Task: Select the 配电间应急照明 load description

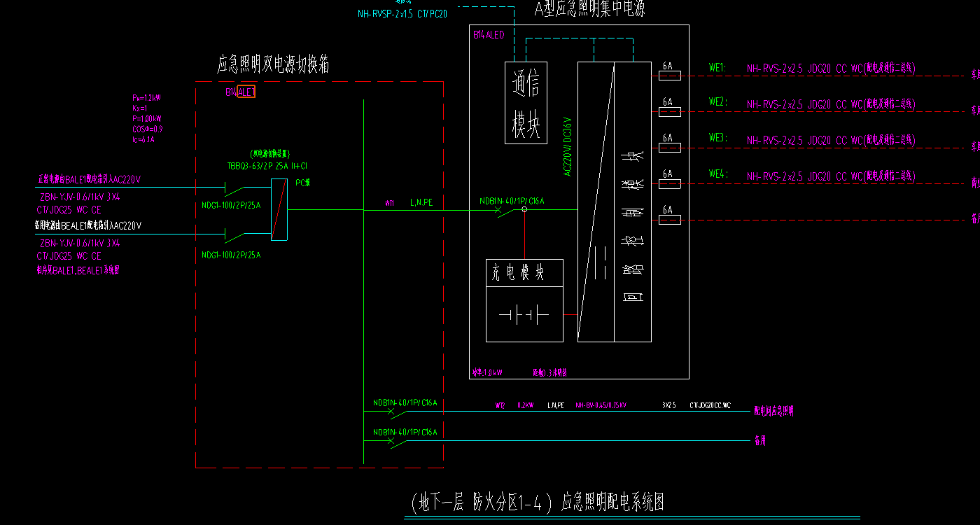Action: 773,412
